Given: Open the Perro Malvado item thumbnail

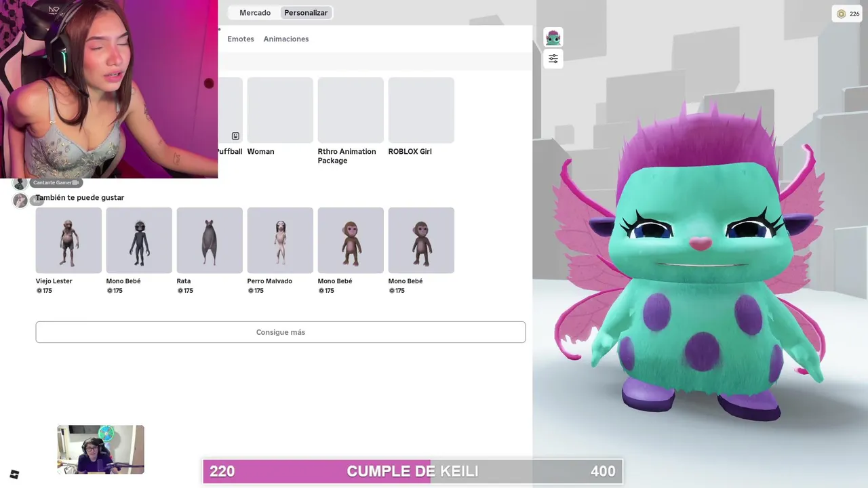Looking at the screenshot, I should [x=280, y=241].
